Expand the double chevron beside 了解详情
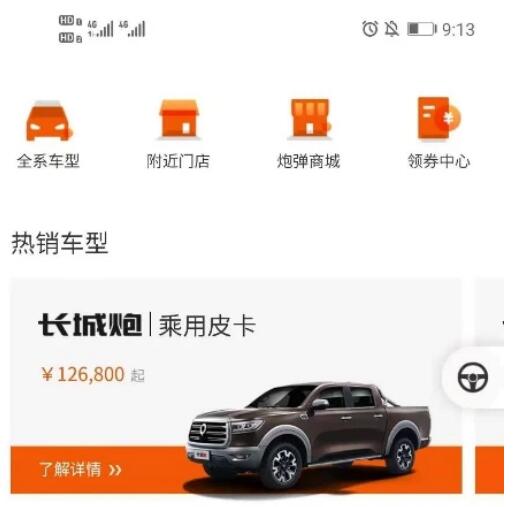The height and width of the screenshot is (507, 526). pos(115,470)
